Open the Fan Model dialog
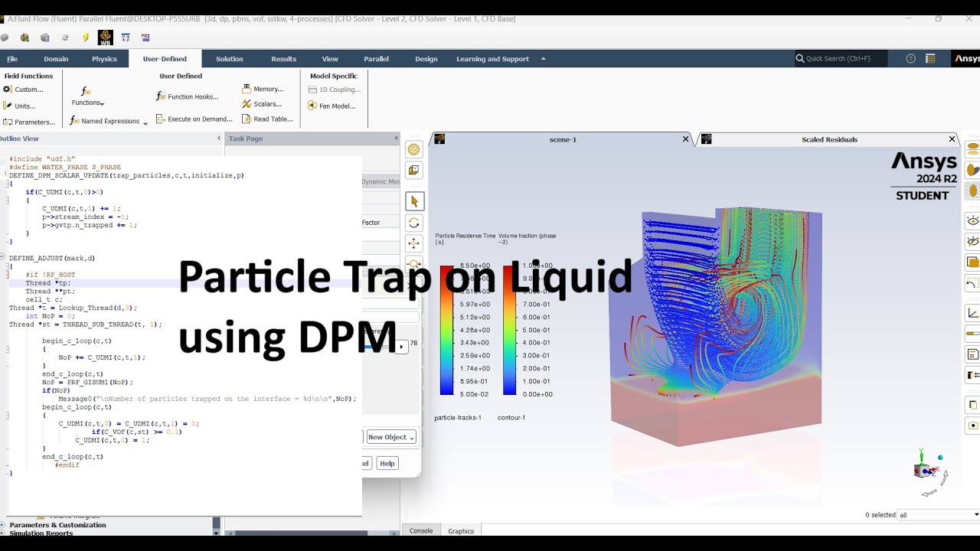The height and width of the screenshot is (551, 980). point(332,106)
